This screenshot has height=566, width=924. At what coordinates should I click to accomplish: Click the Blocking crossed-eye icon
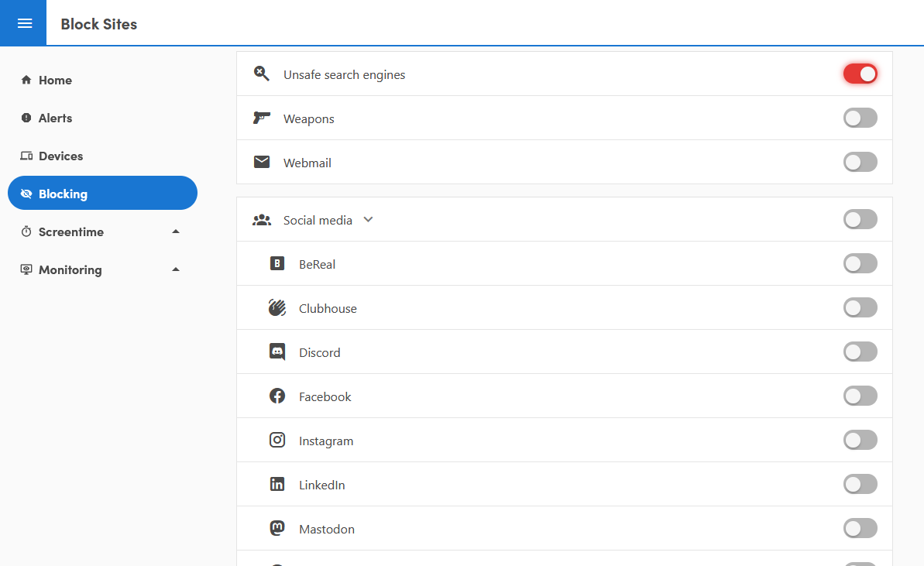point(26,194)
